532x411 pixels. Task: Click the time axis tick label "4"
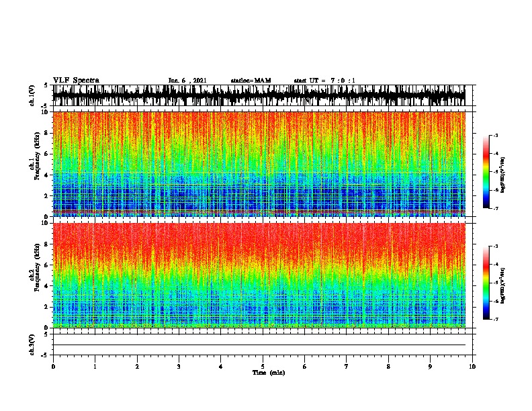[221, 367]
